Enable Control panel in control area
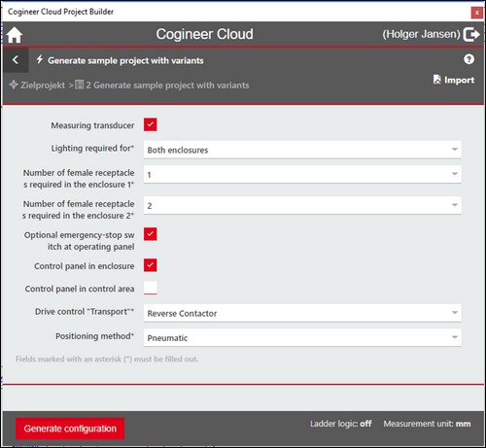Viewport: 486px width, 448px height. point(151,288)
